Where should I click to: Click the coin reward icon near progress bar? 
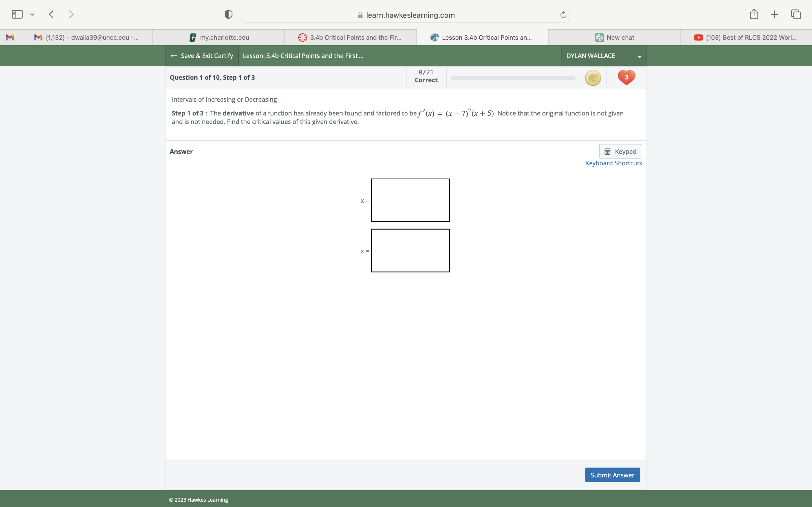(x=593, y=77)
